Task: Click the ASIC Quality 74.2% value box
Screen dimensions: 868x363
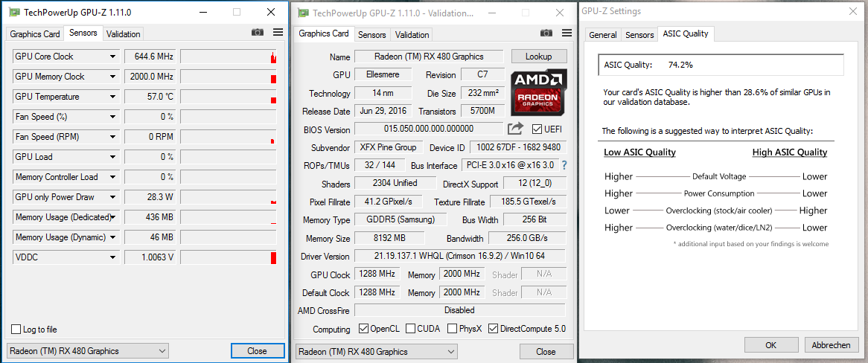Action: pos(721,65)
